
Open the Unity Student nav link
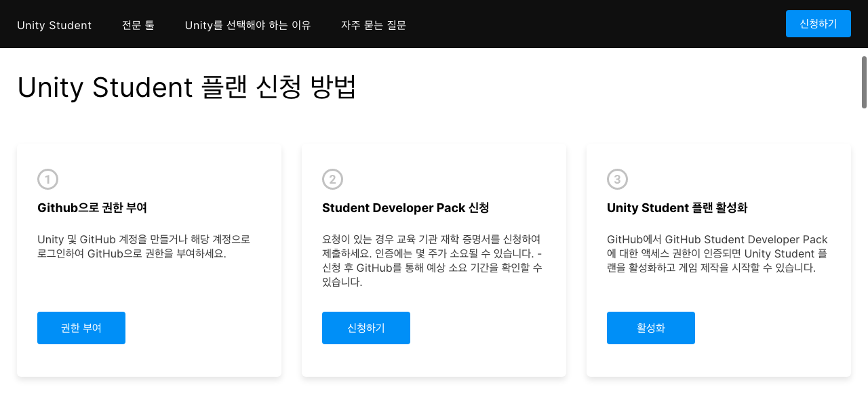(54, 25)
